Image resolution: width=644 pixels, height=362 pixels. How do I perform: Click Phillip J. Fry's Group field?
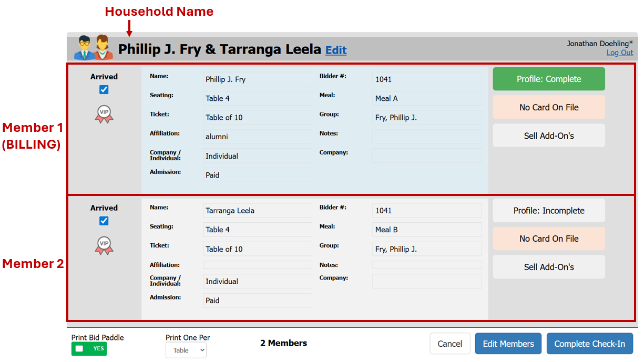tap(427, 118)
